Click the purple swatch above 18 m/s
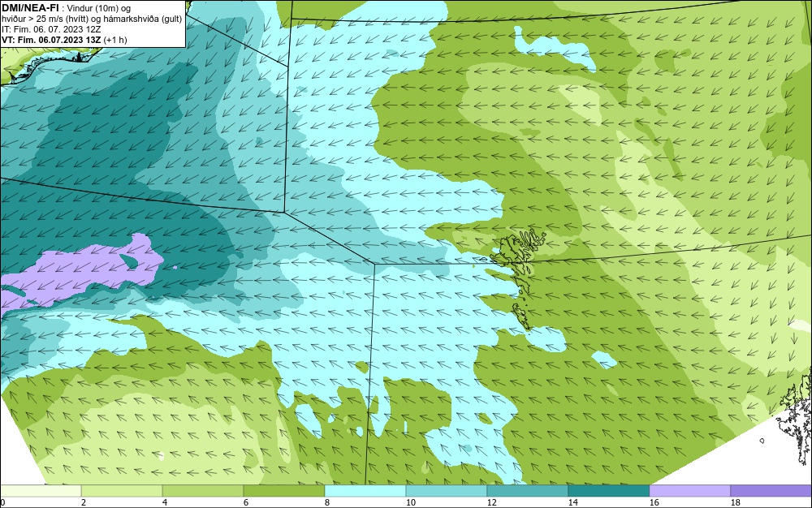The width and height of the screenshot is (812, 508). (x=771, y=491)
